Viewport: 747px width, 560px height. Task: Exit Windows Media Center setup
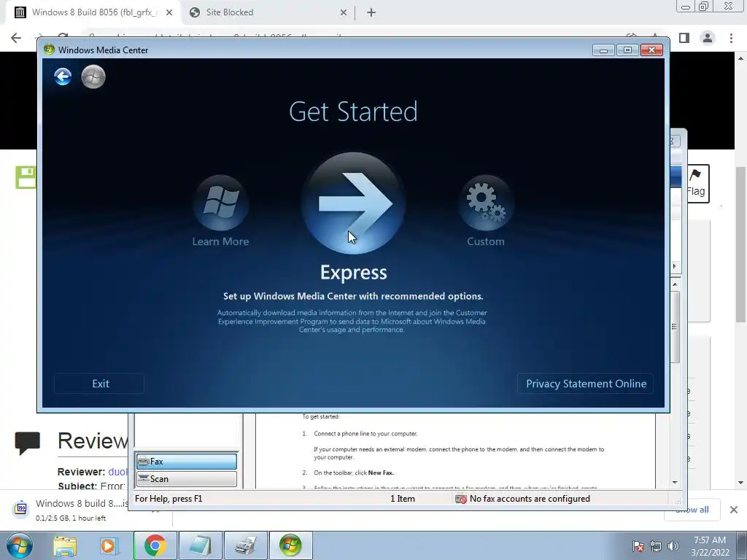pos(99,384)
